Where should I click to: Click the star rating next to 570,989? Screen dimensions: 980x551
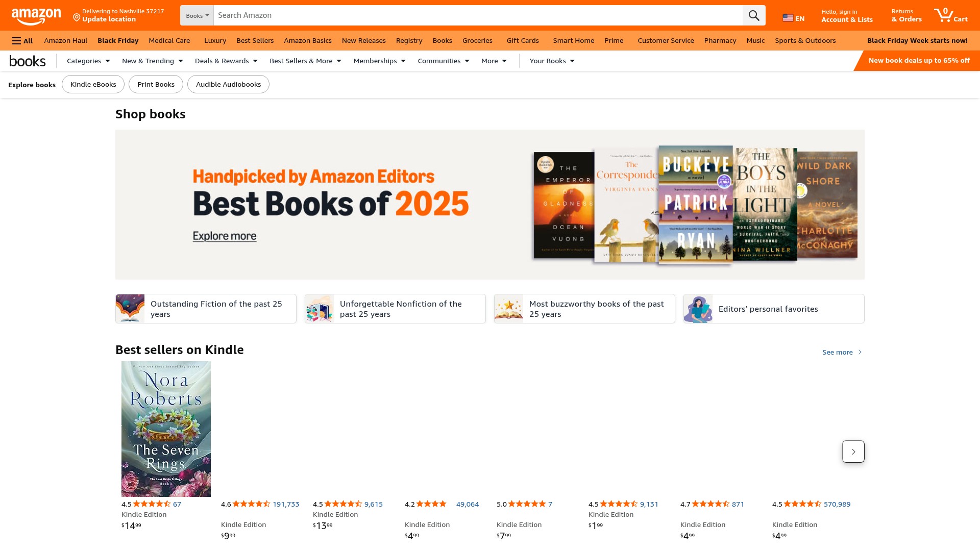tap(802, 504)
